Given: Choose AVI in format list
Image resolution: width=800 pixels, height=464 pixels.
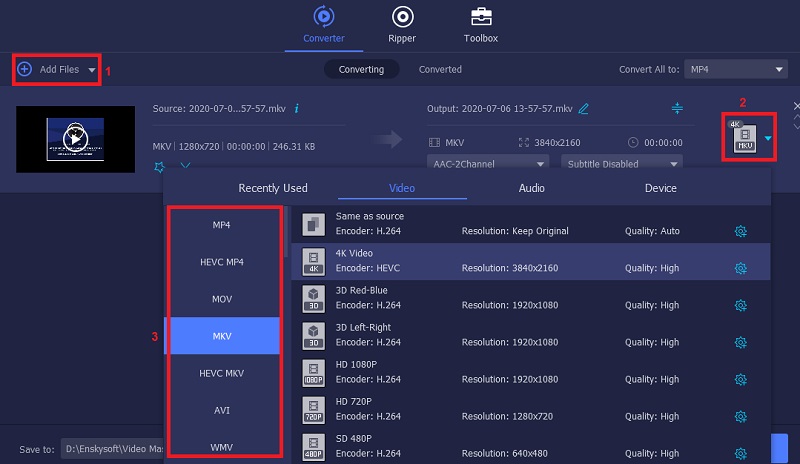Looking at the screenshot, I should 222,410.
